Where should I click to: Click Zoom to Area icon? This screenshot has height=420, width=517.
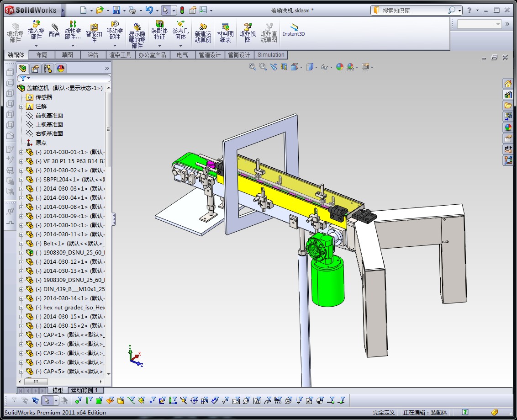pyautogui.click(x=263, y=67)
